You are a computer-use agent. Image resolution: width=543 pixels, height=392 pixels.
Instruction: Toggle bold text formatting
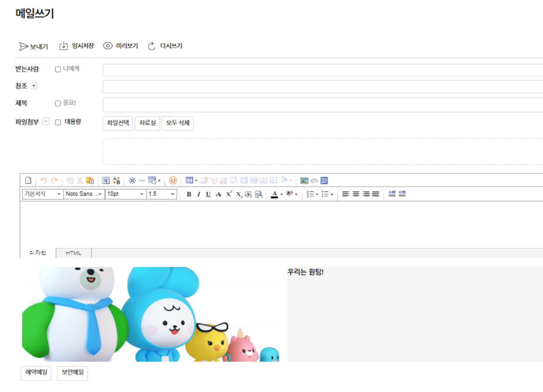tap(189, 194)
